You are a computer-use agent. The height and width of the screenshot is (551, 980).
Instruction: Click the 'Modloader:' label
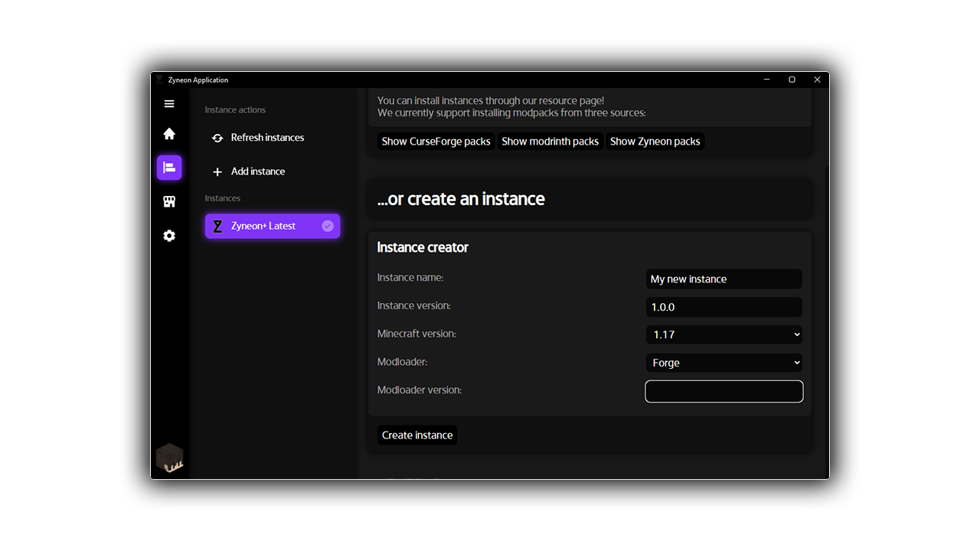tap(403, 361)
